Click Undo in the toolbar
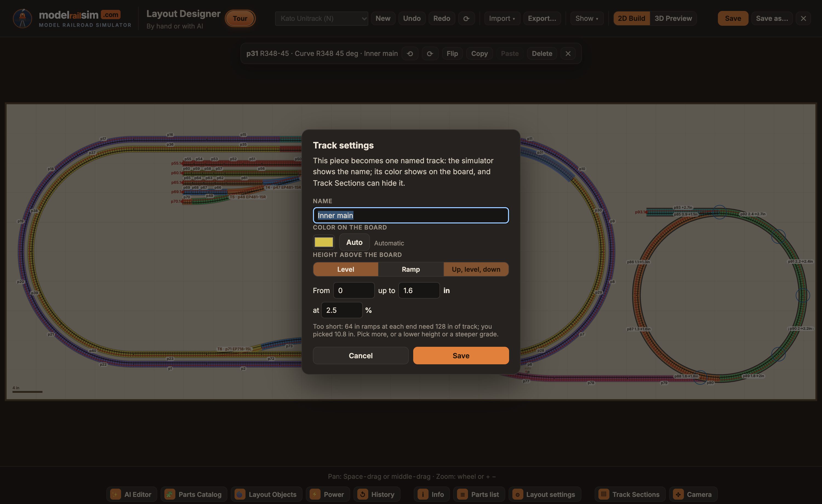 (x=412, y=18)
